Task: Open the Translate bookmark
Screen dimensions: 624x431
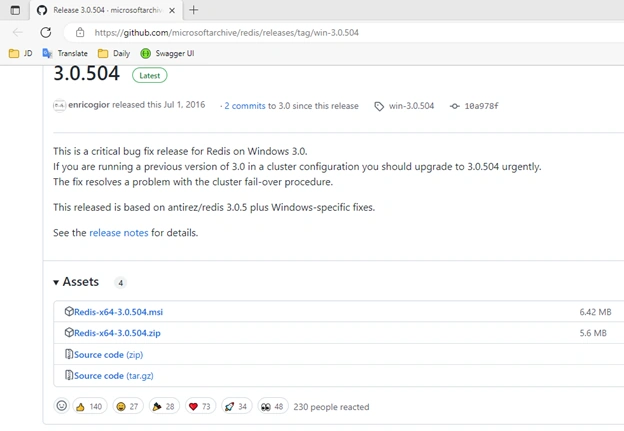Action: tap(65, 53)
